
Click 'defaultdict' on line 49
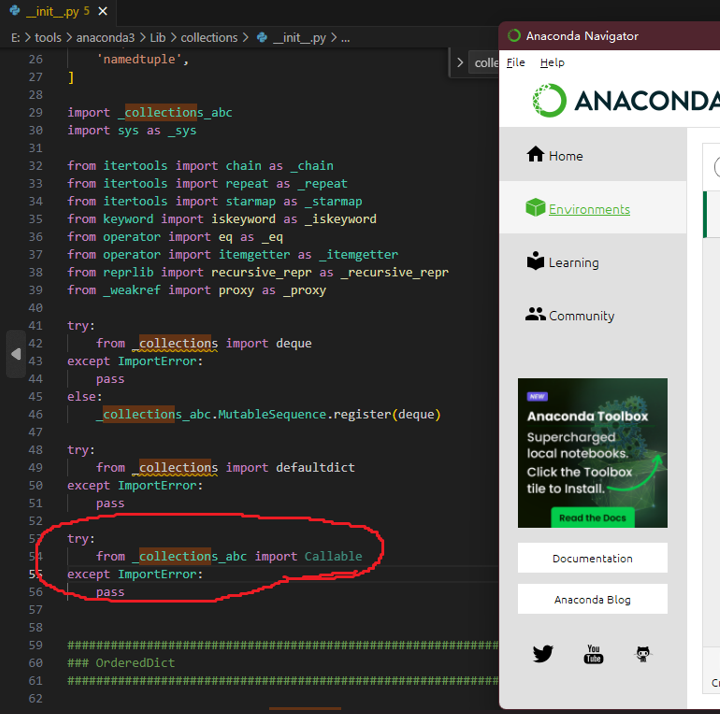[x=315, y=467]
